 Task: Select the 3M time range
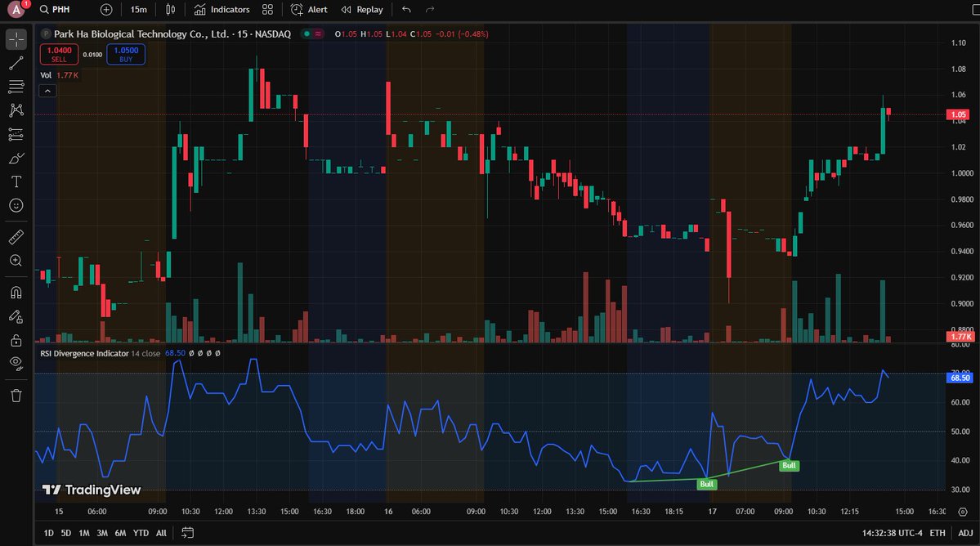tap(102, 533)
